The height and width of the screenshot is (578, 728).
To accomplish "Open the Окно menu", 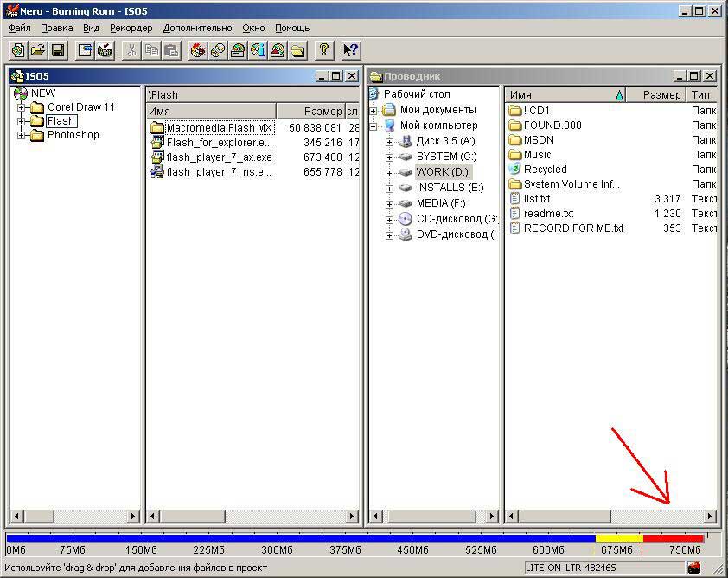I will coord(253,28).
